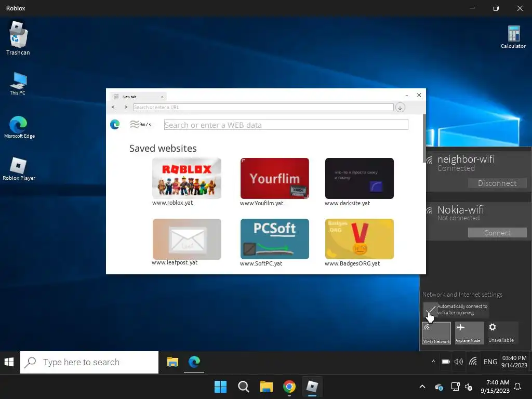Click the www.SoftPC.yat link text

(261, 263)
